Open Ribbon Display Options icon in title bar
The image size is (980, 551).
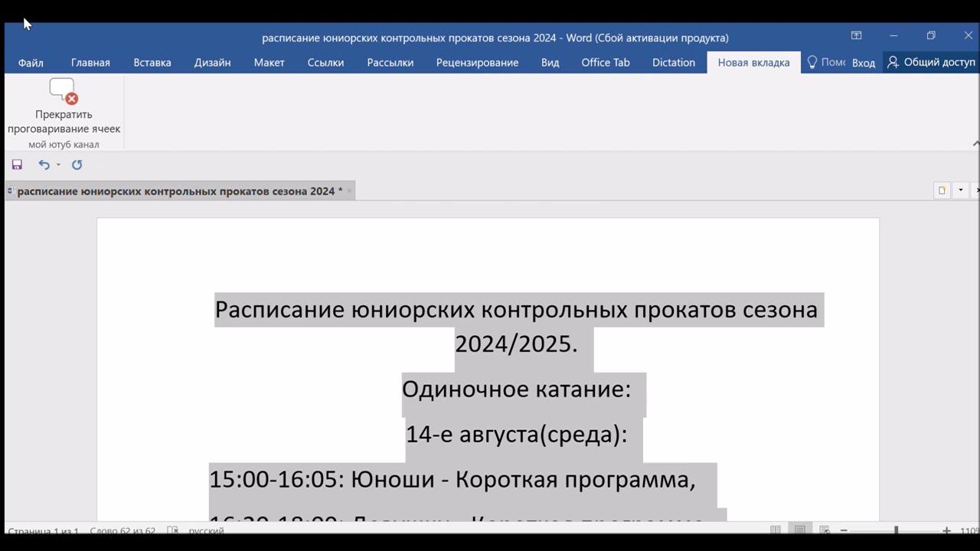coord(856,36)
